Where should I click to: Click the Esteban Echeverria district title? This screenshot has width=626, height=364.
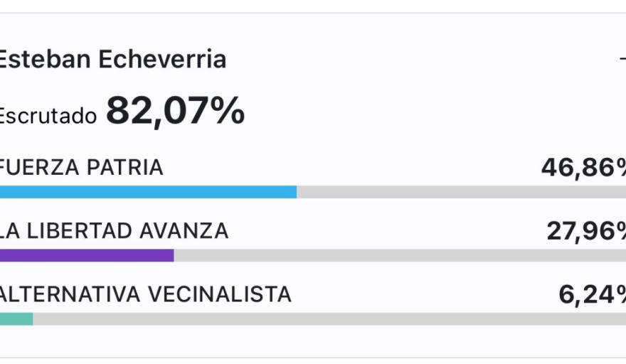point(112,59)
